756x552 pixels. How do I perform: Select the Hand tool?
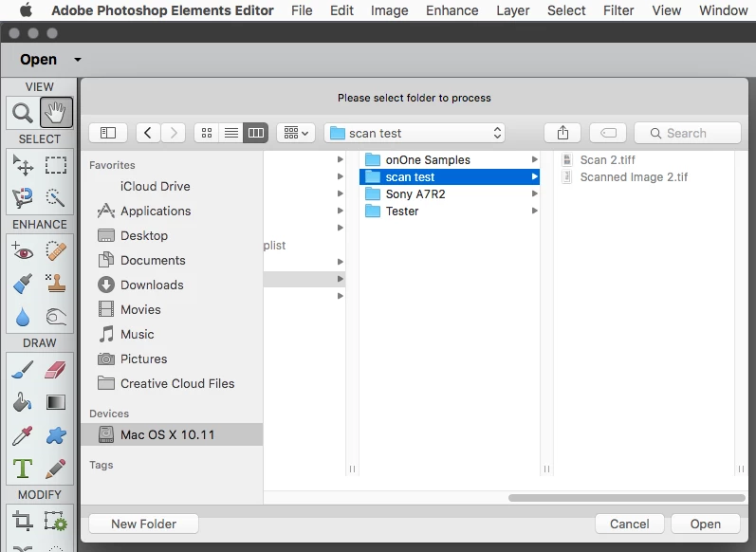point(56,112)
